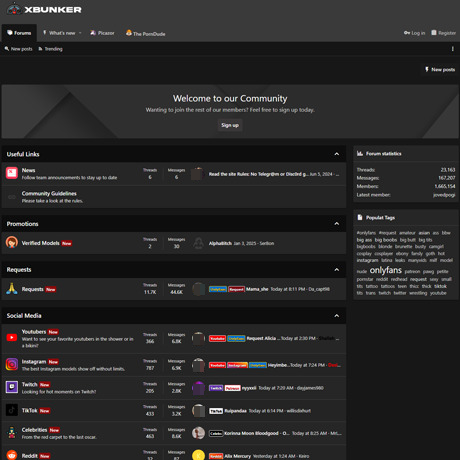Select the onlyfans popular tag
Image resolution: width=460 pixels, height=460 pixels.
coord(386,270)
